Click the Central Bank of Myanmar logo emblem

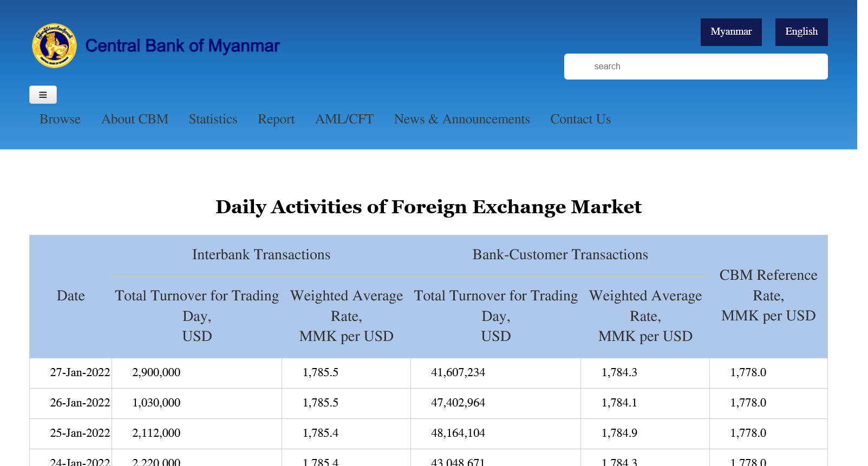(54, 46)
